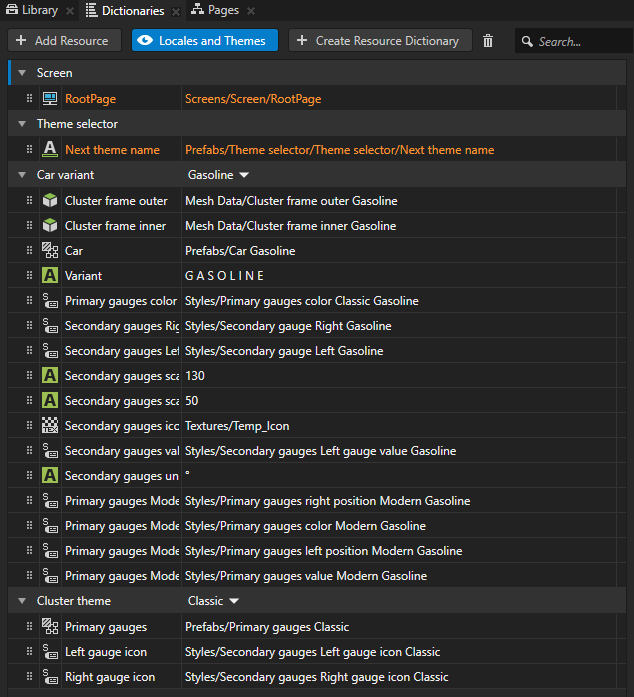Click the Next theme name text icon
Screen dimensions: 634x697
[x=50, y=150]
